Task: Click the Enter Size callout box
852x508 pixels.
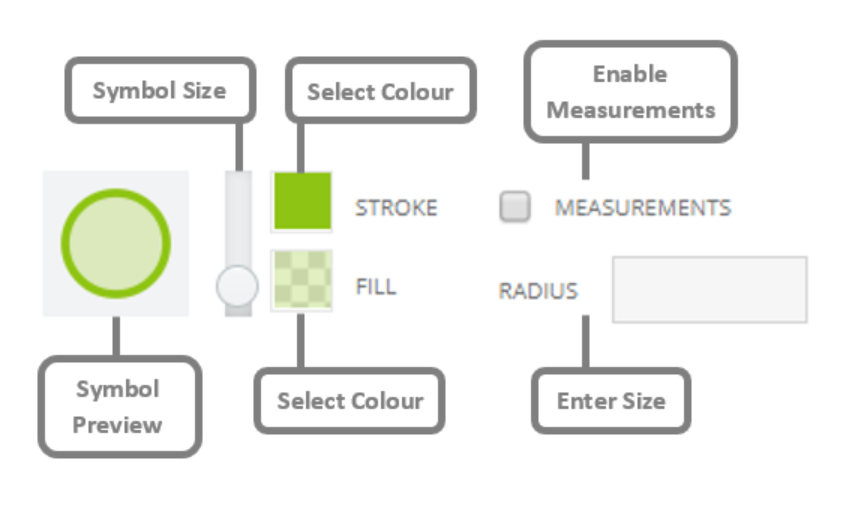Action: [x=611, y=401]
